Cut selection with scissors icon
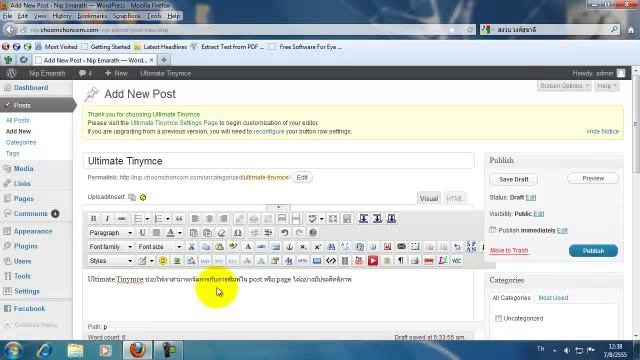The height and width of the screenshot is (360, 640). [191, 247]
